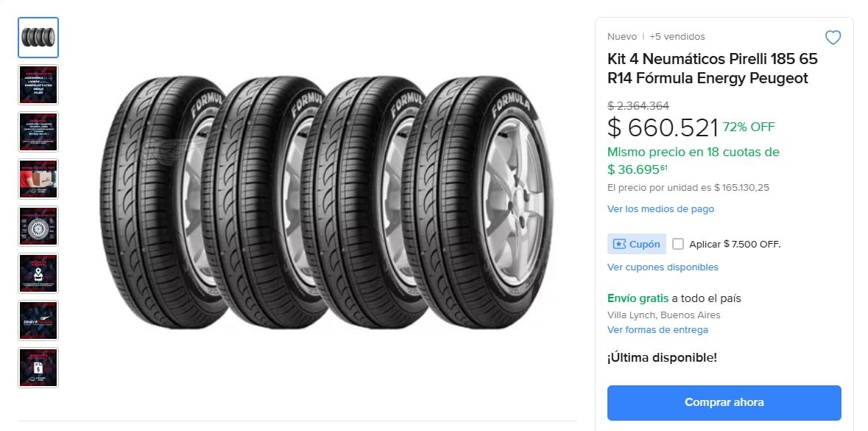868x431 pixels.
Task: Select the bottom promo thumbnail in sidebar
Action: [x=38, y=368]
